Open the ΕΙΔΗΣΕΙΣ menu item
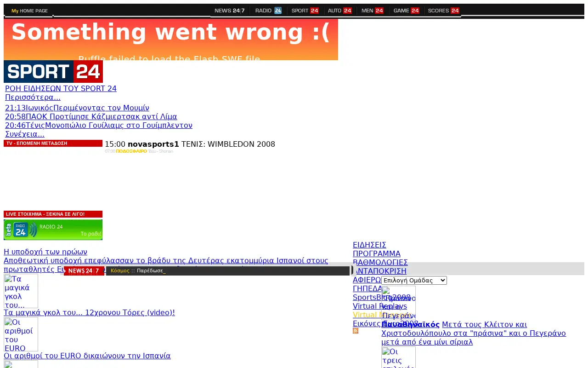The height and width of the screenshot is (368, 588). tap(369, 245)
